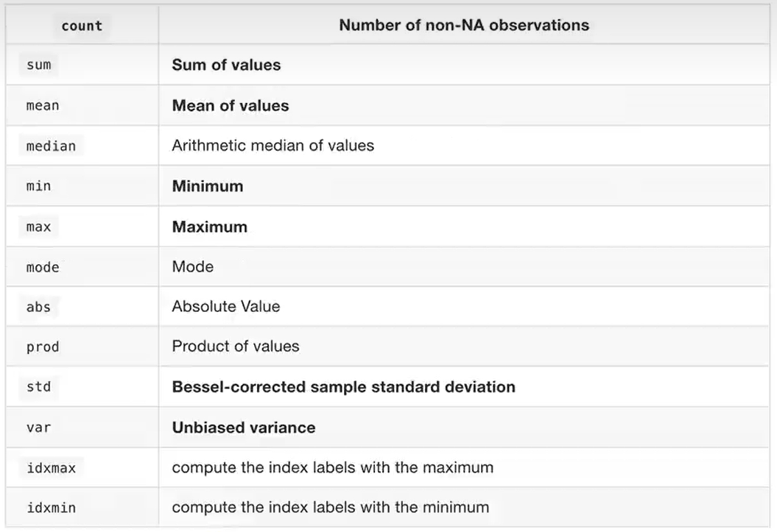Select the max code label
This screenshot has height=532, width=777.
(39, 227)
